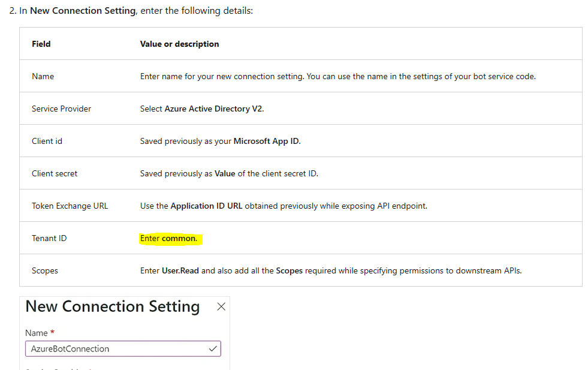Select the Tenant ID table row

[x=300, y=237]
